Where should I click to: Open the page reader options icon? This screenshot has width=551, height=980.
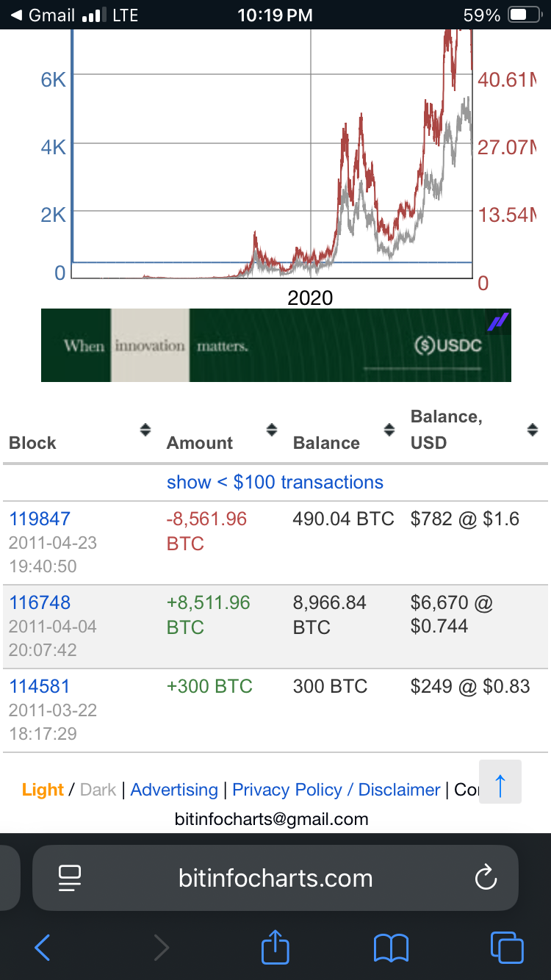point(70,878)
